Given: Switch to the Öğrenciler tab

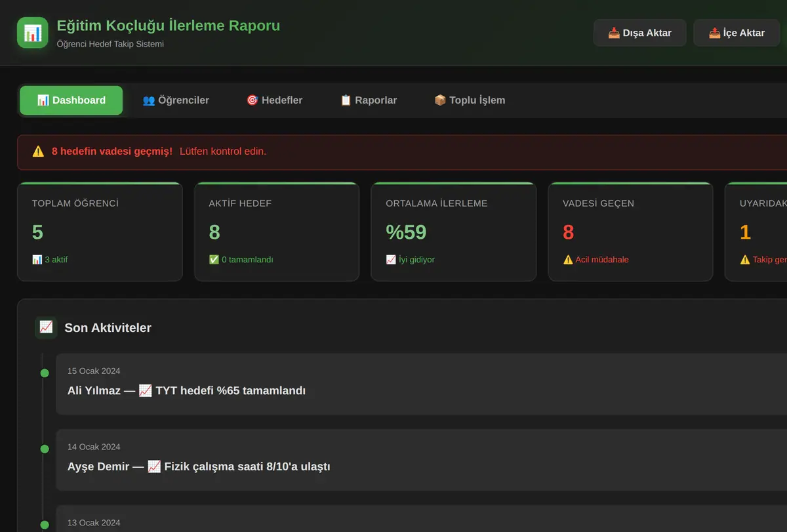Looking at the screenshot, I should click(x=176, y=100).
